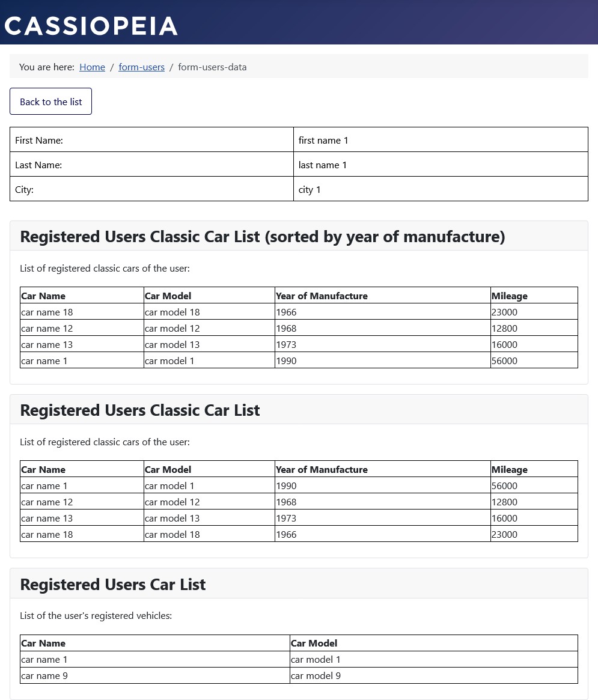Click the CASSIOPEIA logo in the header
The image size is (598, 700).
click(x=91, y=24)
